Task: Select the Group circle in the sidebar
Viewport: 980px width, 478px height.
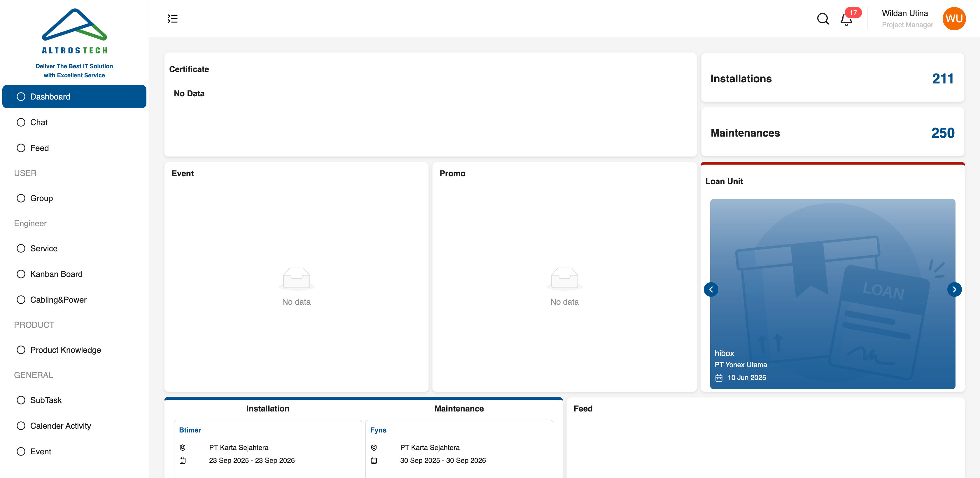Action: pyautogui.click(x=21, y=198)
